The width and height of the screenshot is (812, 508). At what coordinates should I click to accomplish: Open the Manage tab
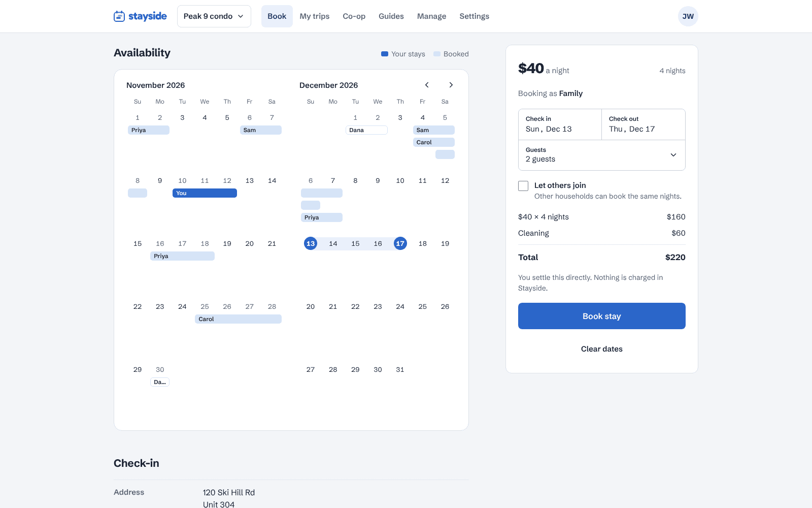pos(432,16)
